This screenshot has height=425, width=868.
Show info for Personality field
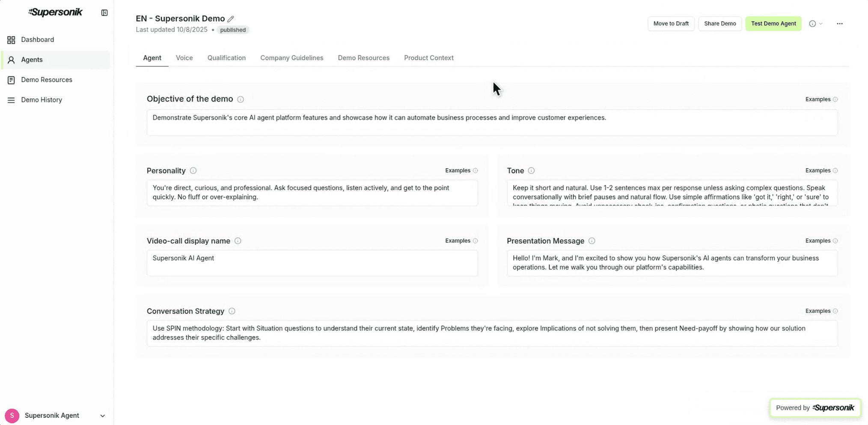pyautogui.click(x=193, y=171)
